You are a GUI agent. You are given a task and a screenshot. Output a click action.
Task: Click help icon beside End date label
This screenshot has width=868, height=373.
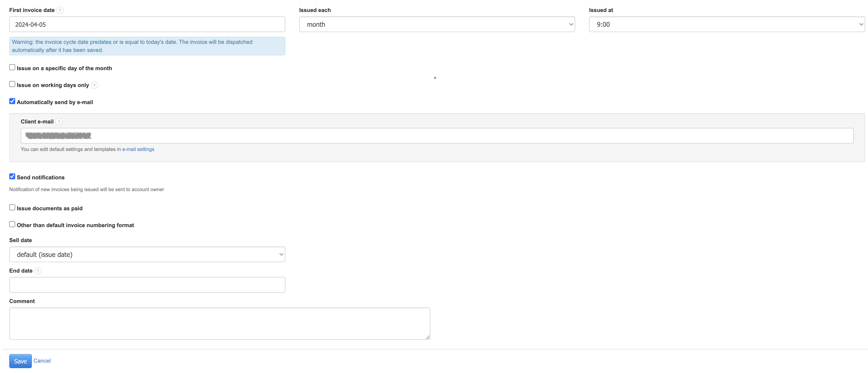coord(38,271)
